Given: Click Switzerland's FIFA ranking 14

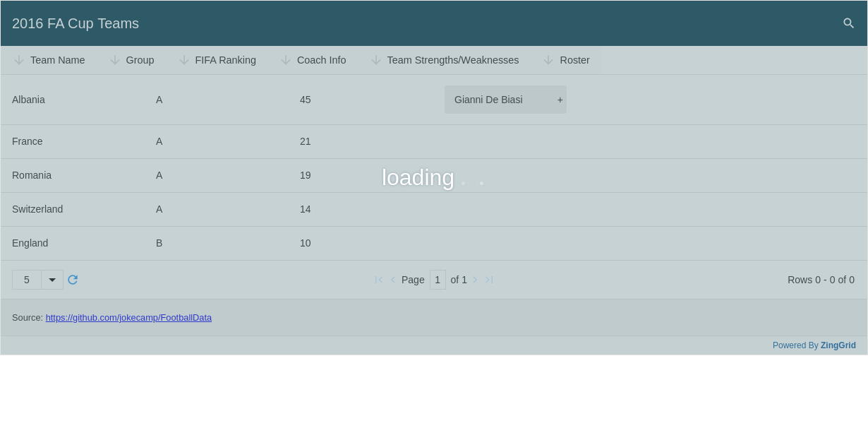Looking at the screenshot, I should [306, 209].
